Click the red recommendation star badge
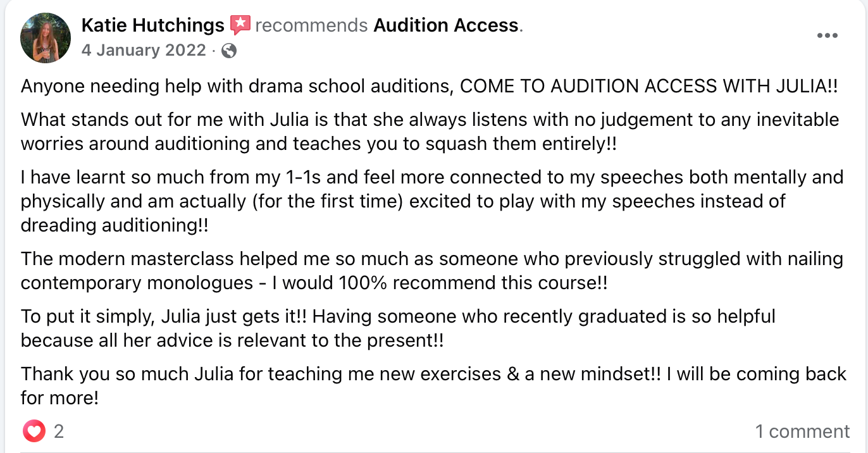This screenshot has height=453, width=868. (x=240, y=25)
